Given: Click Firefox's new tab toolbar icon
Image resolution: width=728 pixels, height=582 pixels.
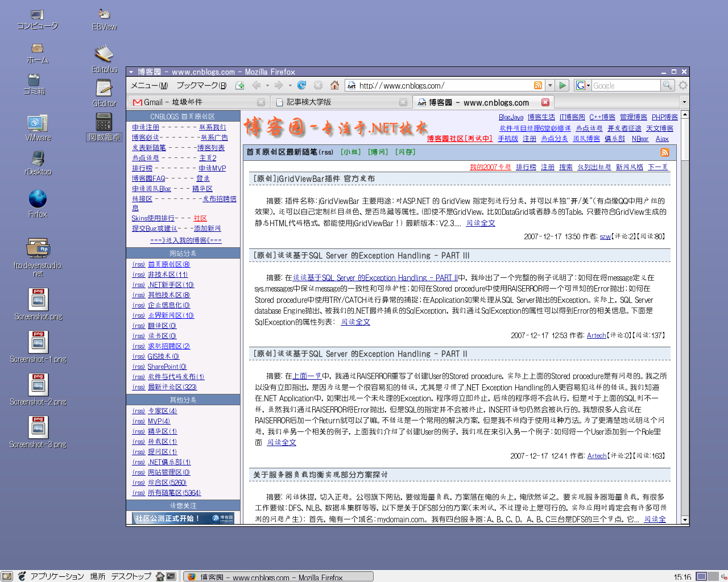Looking at the screenshot, I should pos(240,85).
